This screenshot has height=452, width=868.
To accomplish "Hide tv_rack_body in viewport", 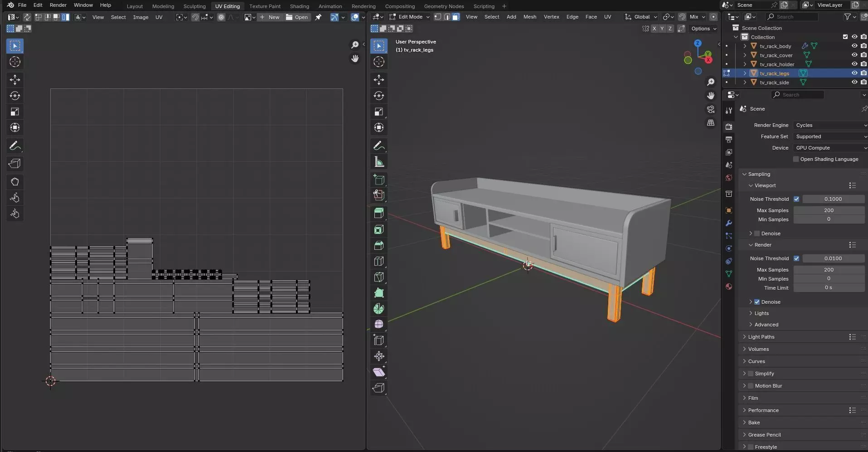I will point(854,46).
